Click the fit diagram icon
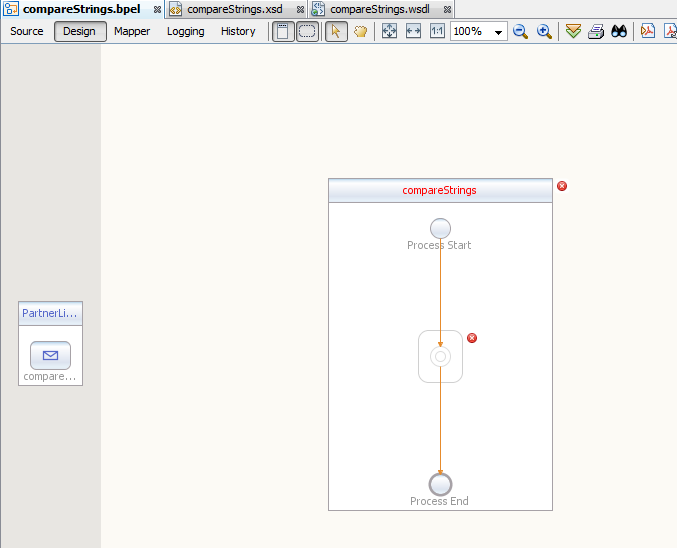The image size is (677, 548). pos(390,31)
